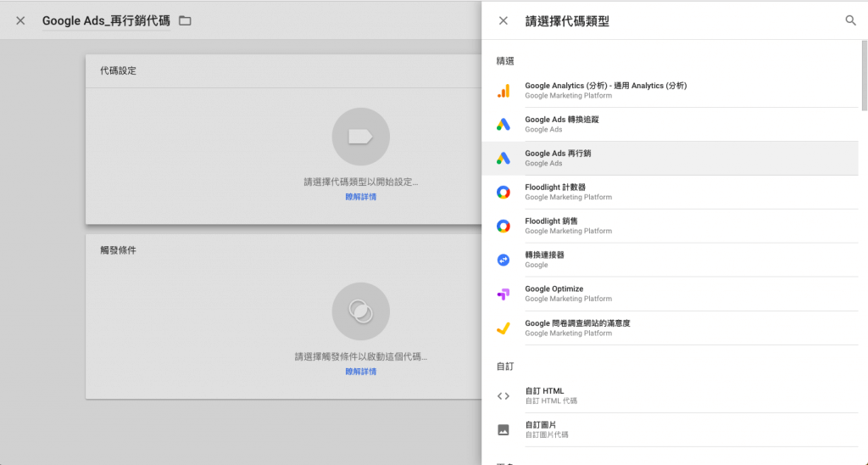Screen dimensions: 868x465
Task: Click 請選擇觸發條件以啟動這個代碼 text
Action: pyautogui.click(x=361, y=357)
